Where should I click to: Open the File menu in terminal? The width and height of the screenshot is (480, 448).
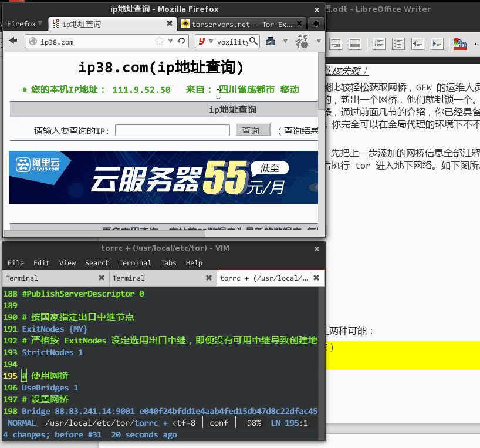tap(16, 263)
